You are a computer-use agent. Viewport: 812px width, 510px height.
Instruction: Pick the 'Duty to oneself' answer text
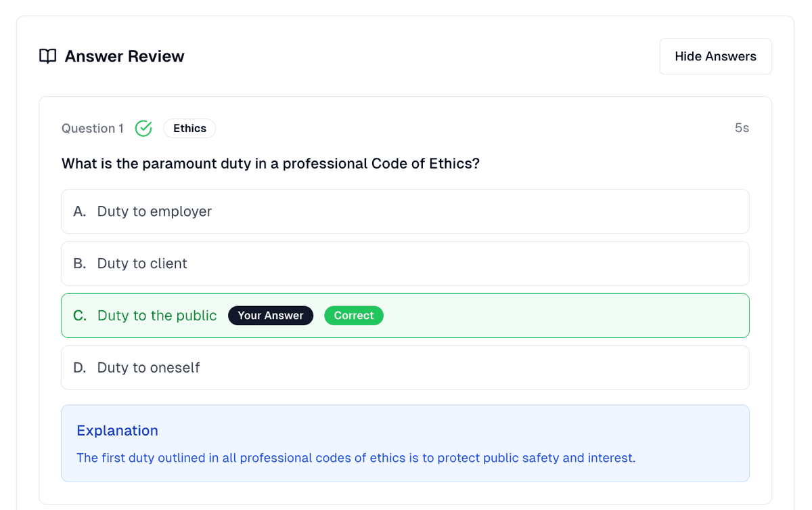click(x=148, y=368)
